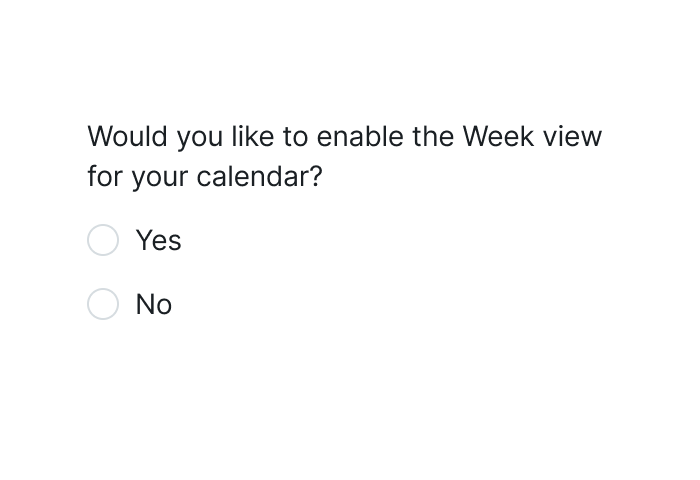This screenshot has width=700, height=480.
Task: Click the Week view question text
Action: click(345, 156)
